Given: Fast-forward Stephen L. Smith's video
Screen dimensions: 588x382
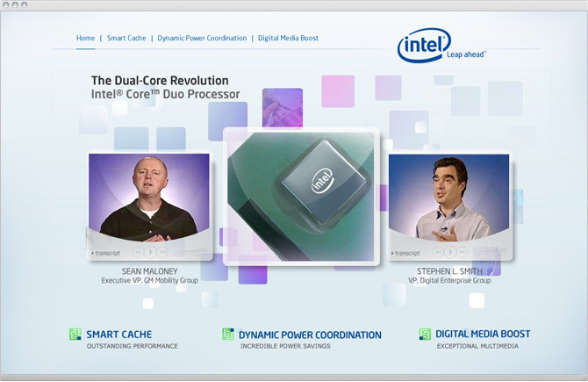Looking at the screenshot, I should click(x=463, y=252).
